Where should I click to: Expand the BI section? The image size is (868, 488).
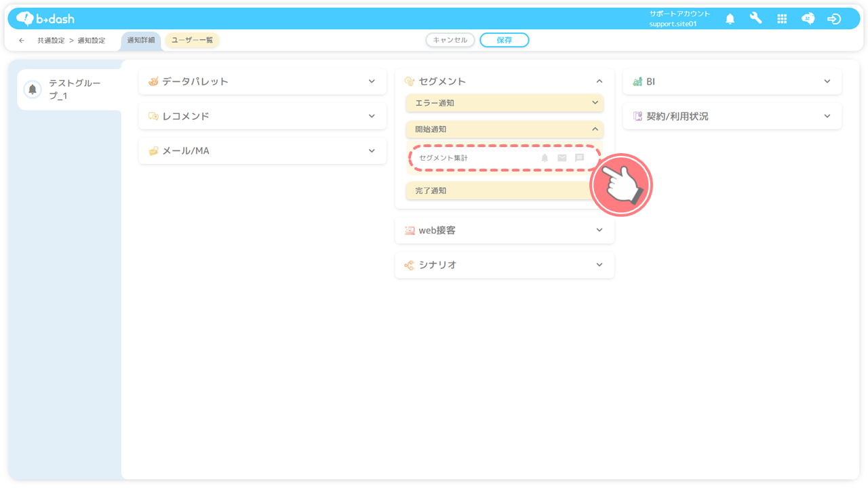click(827, 81)
